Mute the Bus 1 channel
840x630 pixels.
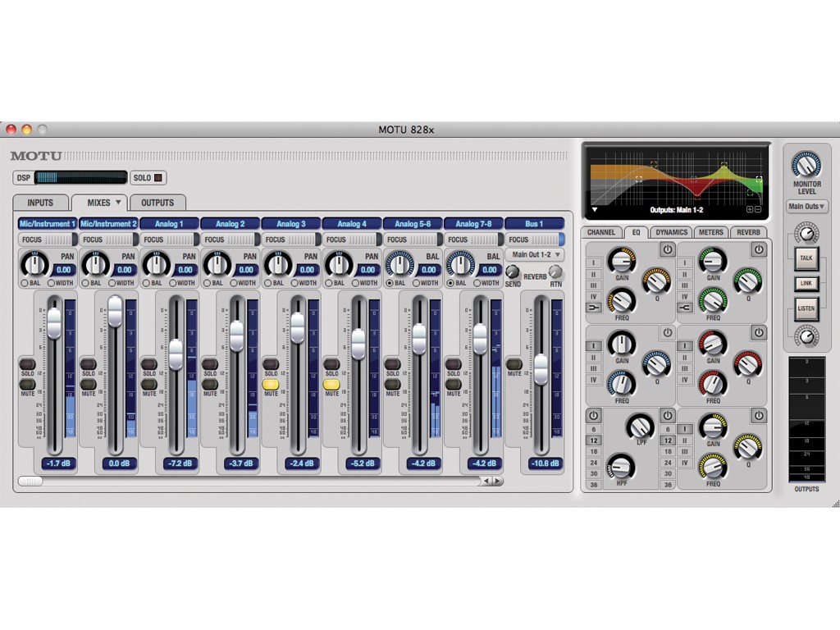pyautogui.click(x=514, y=364)
